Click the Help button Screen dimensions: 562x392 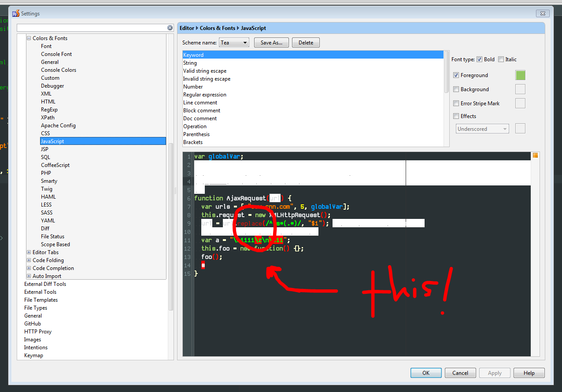point(529,373)
